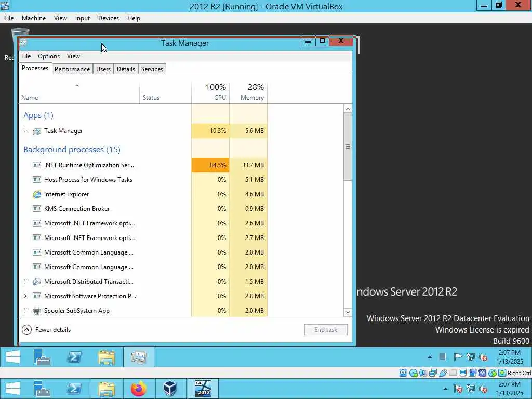Switch to the Details tab

click(126, 69)
